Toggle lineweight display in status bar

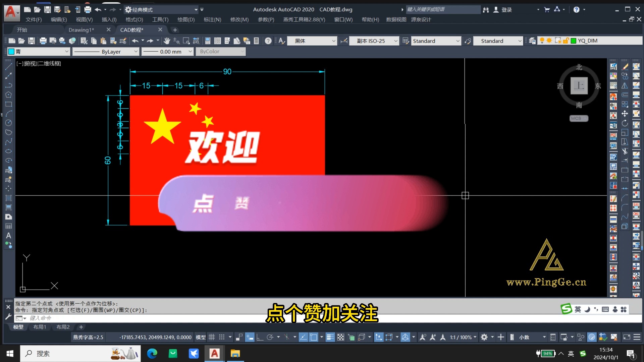[330, 337]
